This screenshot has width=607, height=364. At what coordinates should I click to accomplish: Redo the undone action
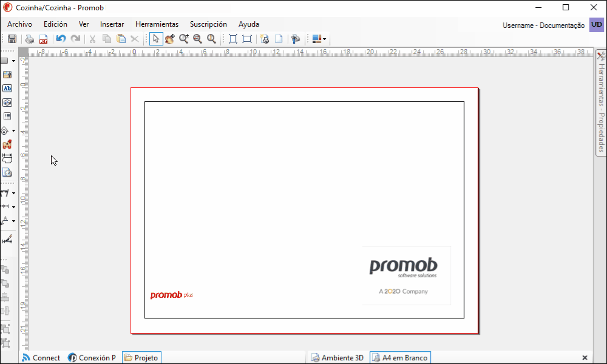pos(75,39)
